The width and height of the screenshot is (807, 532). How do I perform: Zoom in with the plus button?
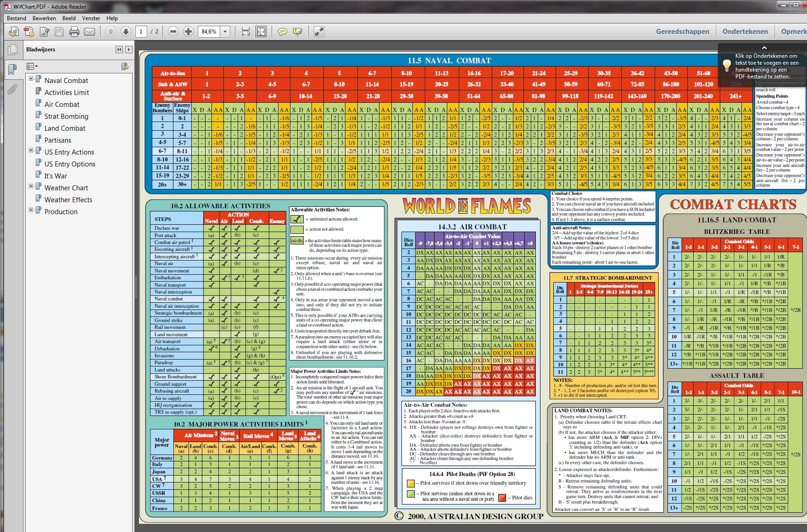coord(188,32)
